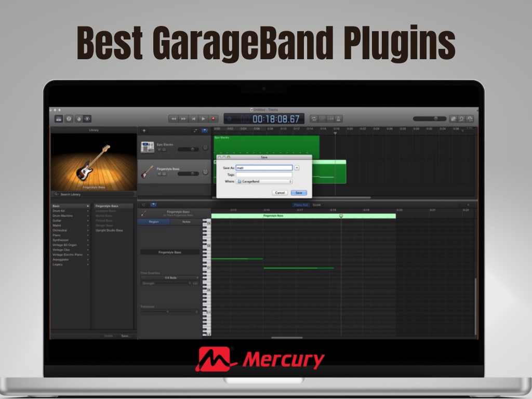Open the Legacy library category
The height and width of the screenshot is (399, 532).
(x=71, y=264)
